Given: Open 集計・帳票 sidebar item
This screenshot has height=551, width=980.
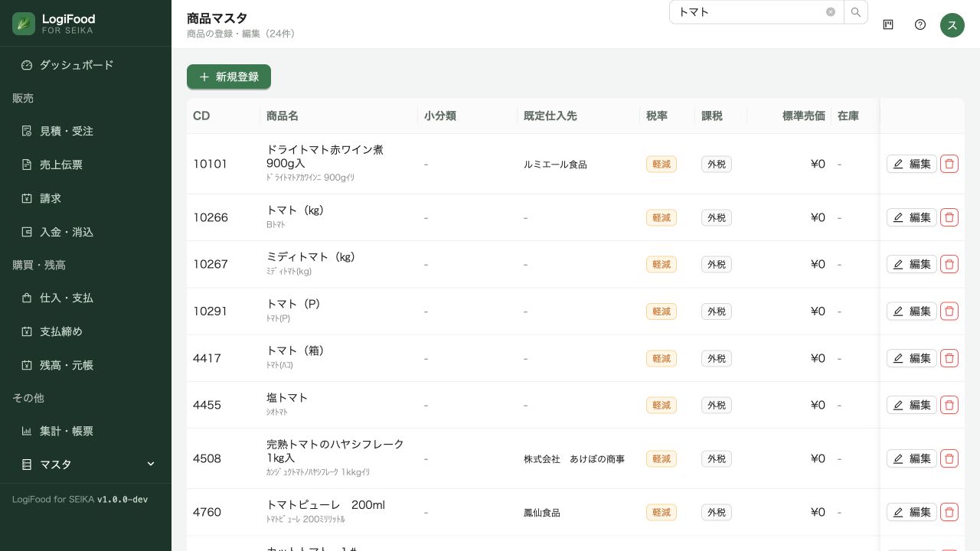Looking at the screenshot, I should pos(86,431).
